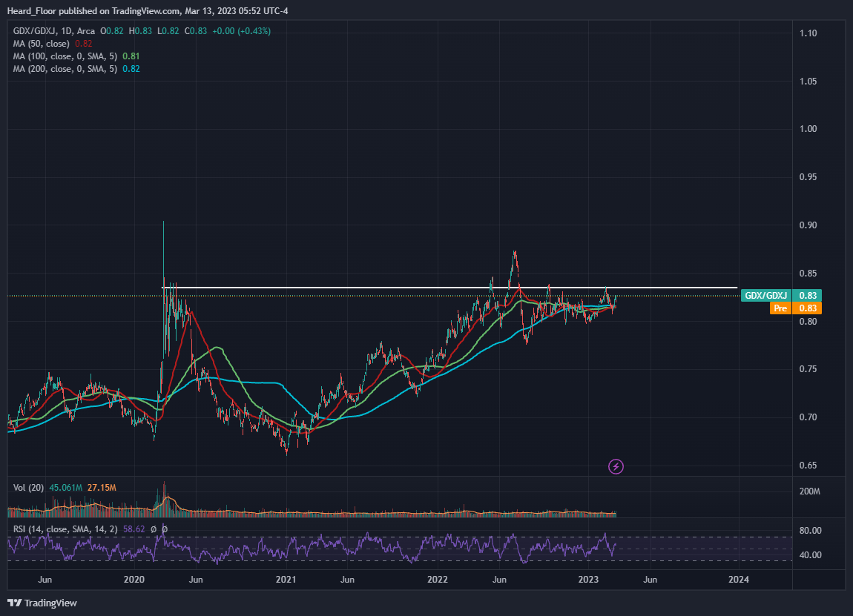
Task: Click the 2024 label on time axis
Action: click(738, 579)
